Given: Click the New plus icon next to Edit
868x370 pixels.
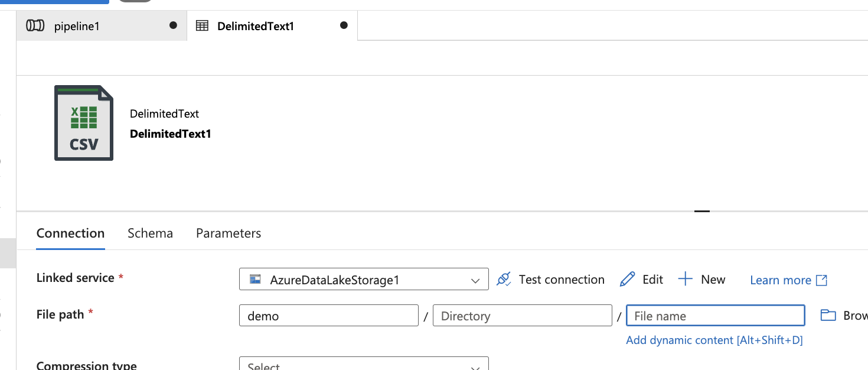Looking at the screenshot, I should (685, 278).
